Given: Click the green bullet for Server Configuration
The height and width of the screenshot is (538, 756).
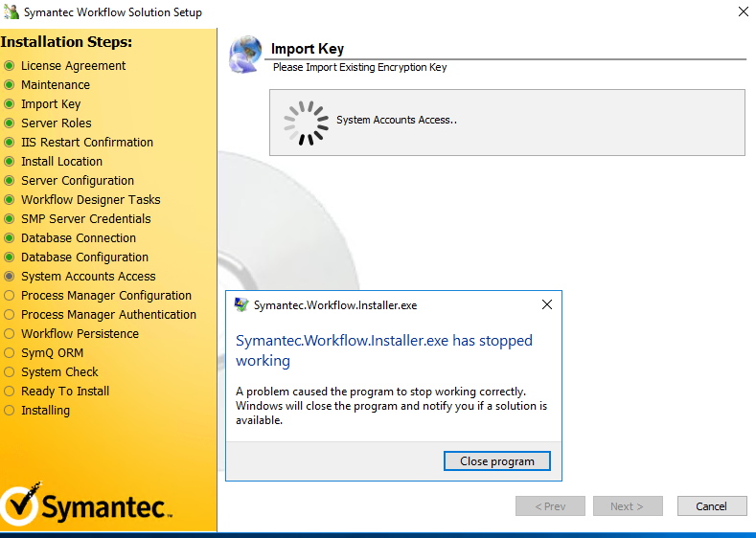Looking at the screenshot, I should (10, 181).
